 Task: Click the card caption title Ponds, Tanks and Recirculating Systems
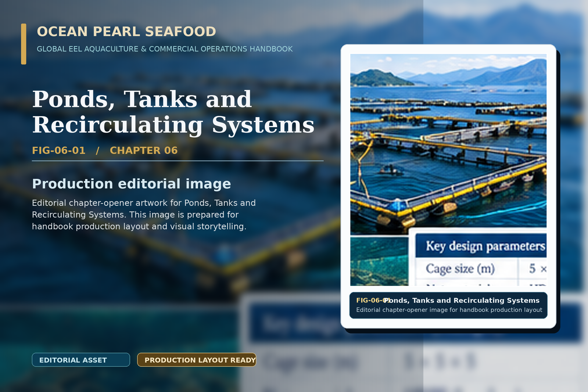click(461, 300)
